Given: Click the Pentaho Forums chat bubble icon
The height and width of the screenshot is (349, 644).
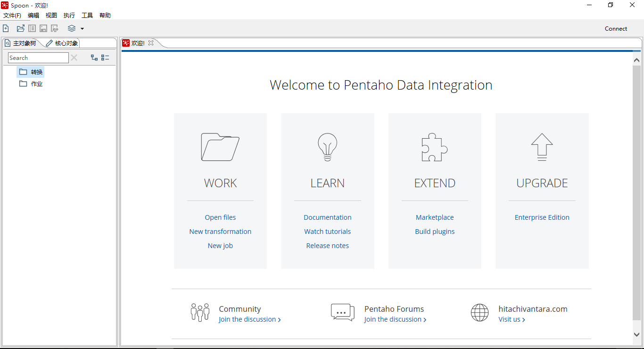Looking at the screenshot, I should click(x=343, y=312).
